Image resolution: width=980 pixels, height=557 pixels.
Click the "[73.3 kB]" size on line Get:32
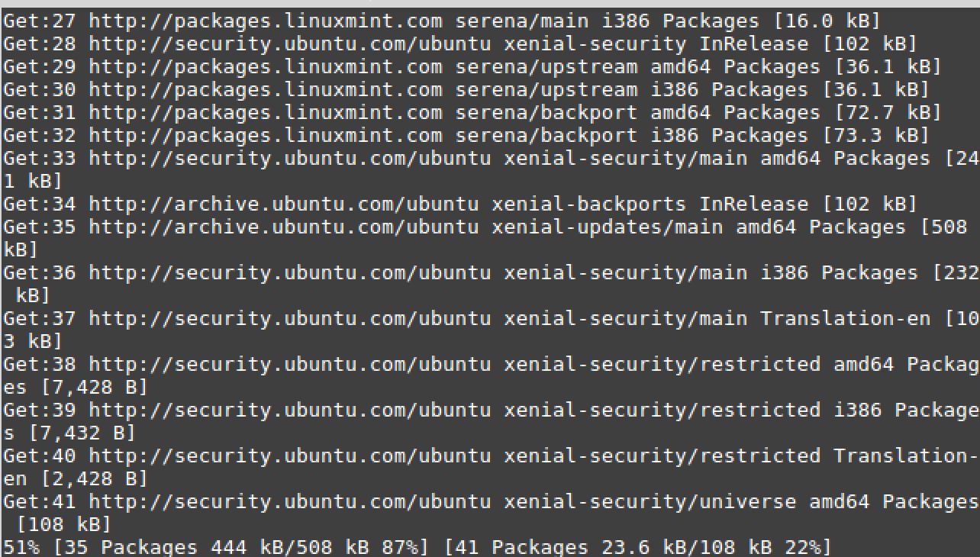coord(875,136)
